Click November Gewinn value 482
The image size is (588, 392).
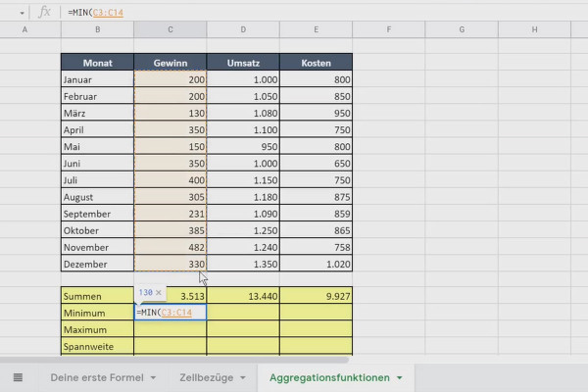171,247
